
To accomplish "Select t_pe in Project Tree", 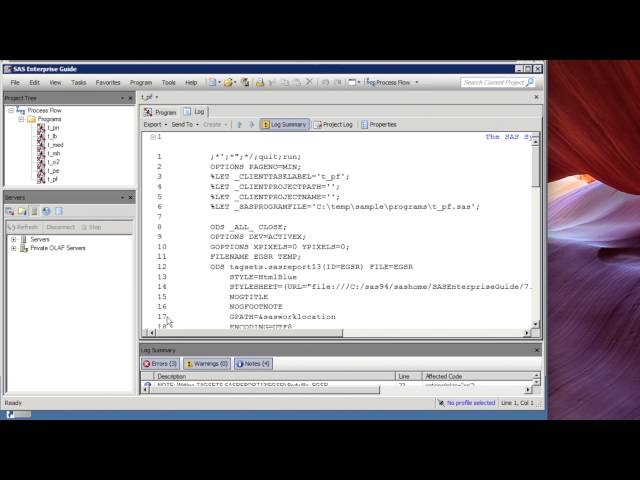I will pos(53,171).
